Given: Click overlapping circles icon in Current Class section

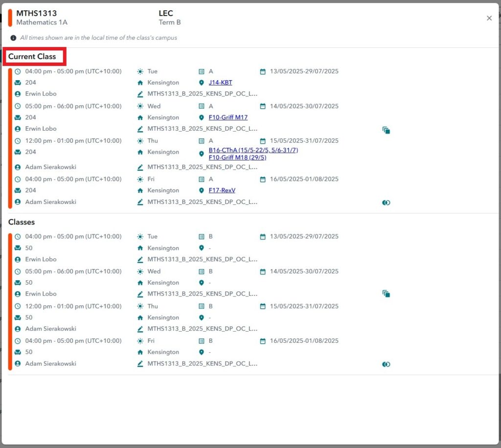Looking at the screenshot, I should (x=386, y=202).
